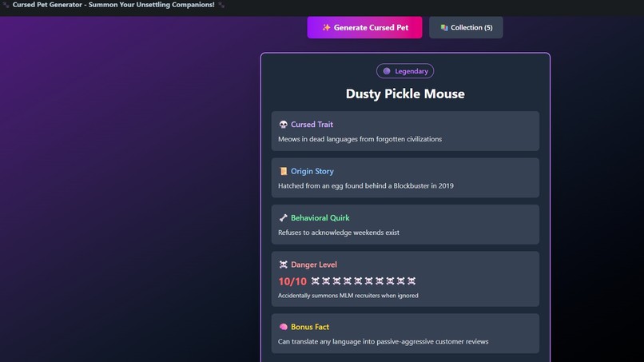This screenshot has height=362, width=644.
Task: Click text 'Refuses to acknowledge weekends exist'
Action: 339,233
